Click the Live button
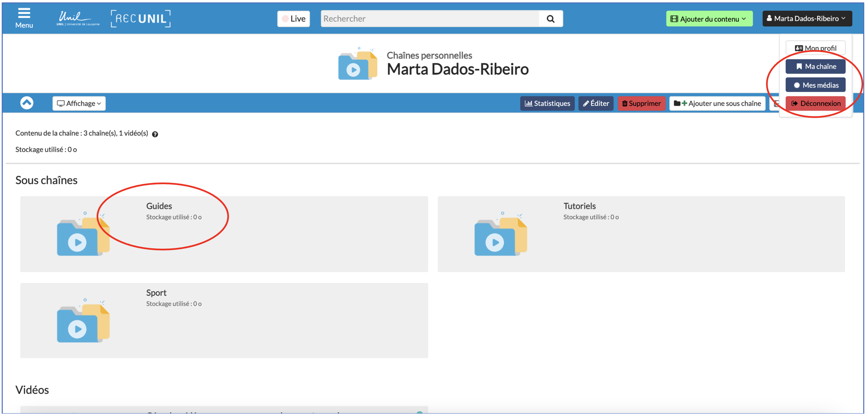The width and height of the screenshot is (868, 417). click(293, 19)
